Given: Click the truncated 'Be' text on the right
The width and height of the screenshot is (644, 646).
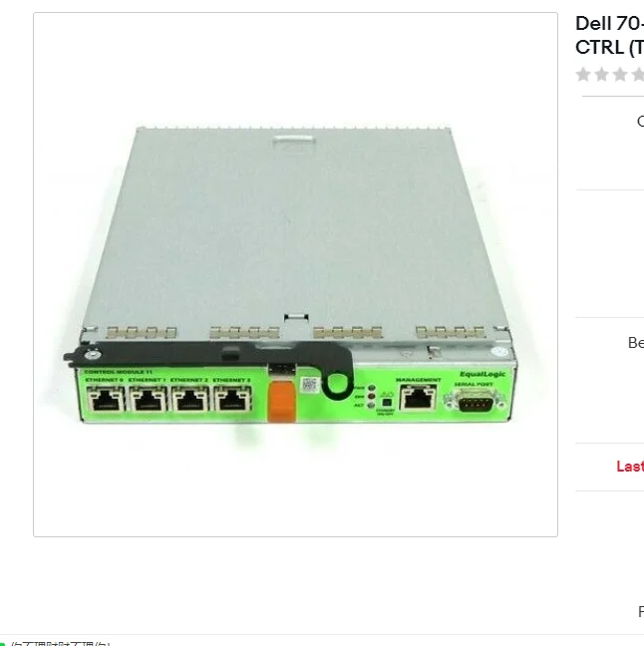Looking at the screenshot, I should click(x=636, y=343).
